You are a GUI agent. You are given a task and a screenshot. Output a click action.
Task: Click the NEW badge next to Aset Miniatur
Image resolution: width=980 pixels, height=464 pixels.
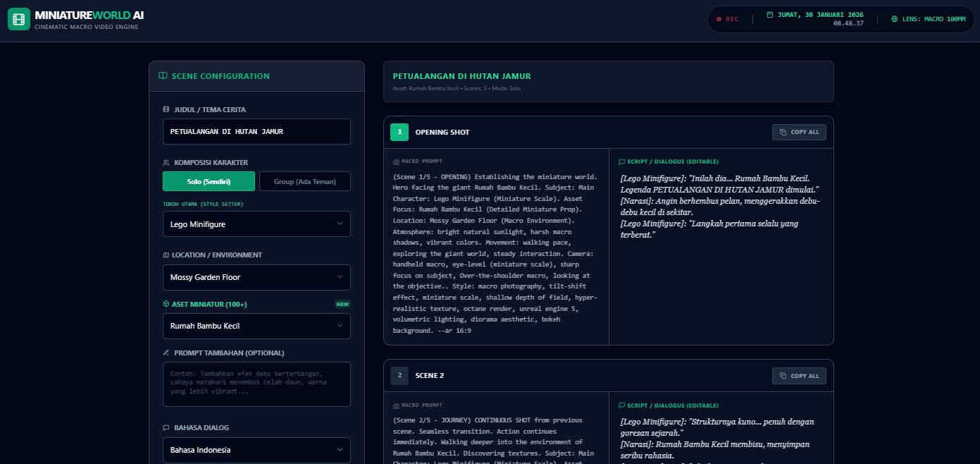pos(343,304)
